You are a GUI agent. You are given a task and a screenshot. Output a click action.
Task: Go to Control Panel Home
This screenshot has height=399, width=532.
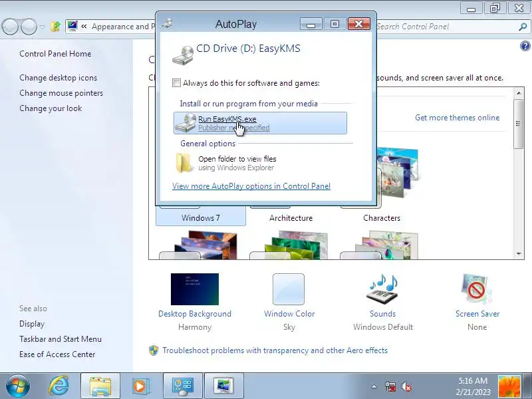pos(55,54)
